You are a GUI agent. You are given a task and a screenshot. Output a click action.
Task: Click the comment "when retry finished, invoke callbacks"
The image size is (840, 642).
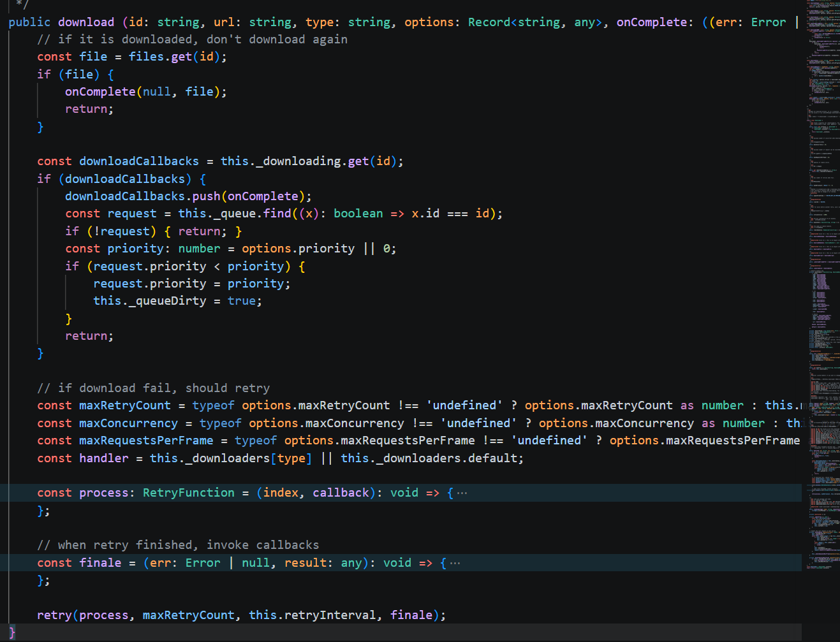(178, 545)
